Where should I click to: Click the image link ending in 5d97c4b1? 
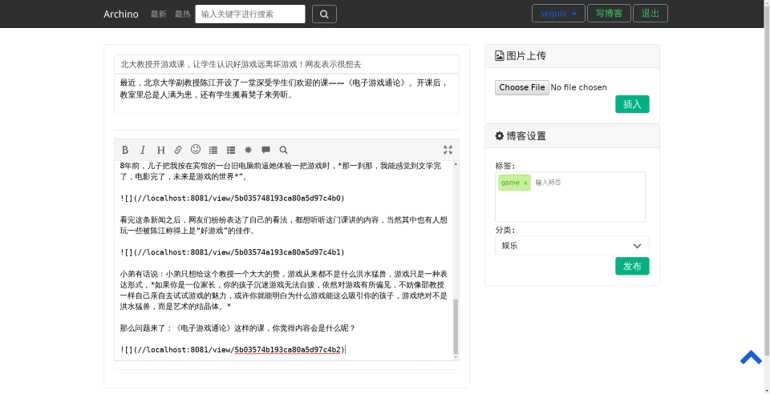(x=232, y=252)
